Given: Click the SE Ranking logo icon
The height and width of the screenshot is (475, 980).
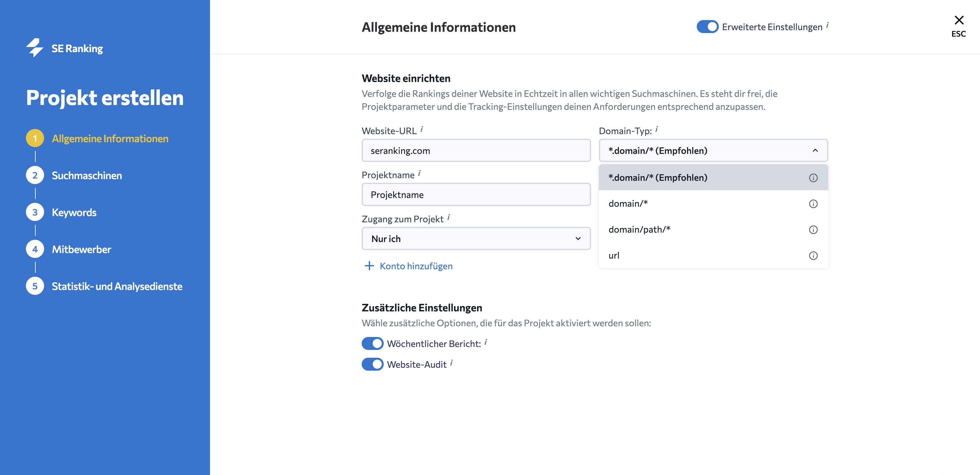Looking at the screenshot, I should click(x=35, y=48).
